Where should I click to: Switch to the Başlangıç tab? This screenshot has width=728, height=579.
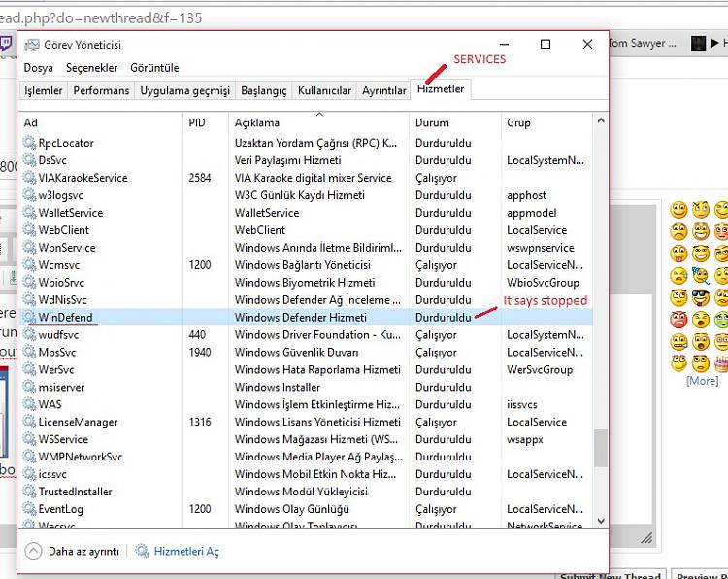click(264, 90)
